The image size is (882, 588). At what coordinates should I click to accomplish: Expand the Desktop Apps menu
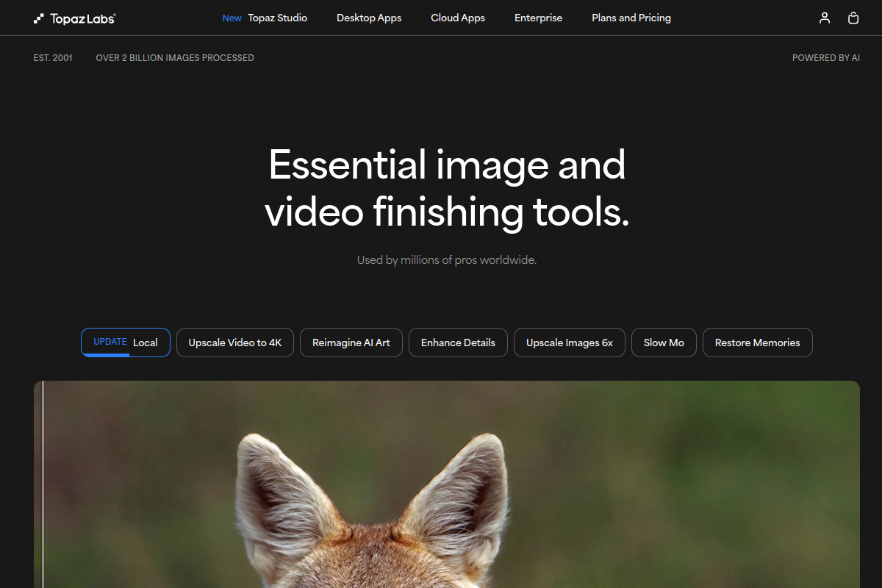[369, 18]
